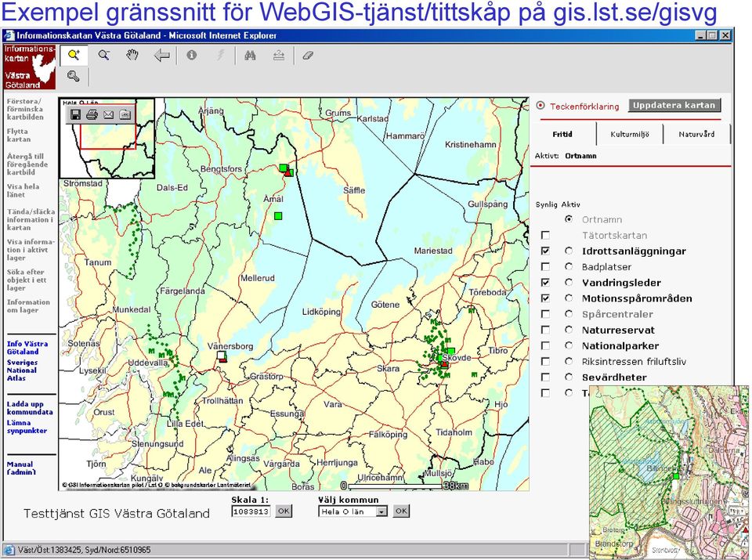Uncheck the Vandringsleder visibility checkbox
This screenshot has height=560, width=752.
[x=545, y=283]
